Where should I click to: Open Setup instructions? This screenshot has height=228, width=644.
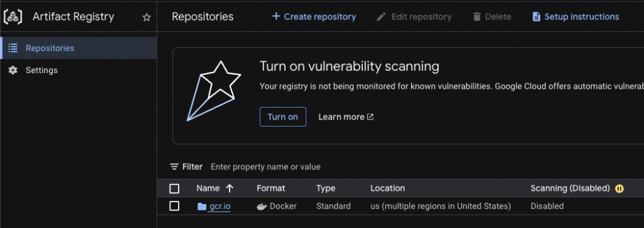coord(576,17)
